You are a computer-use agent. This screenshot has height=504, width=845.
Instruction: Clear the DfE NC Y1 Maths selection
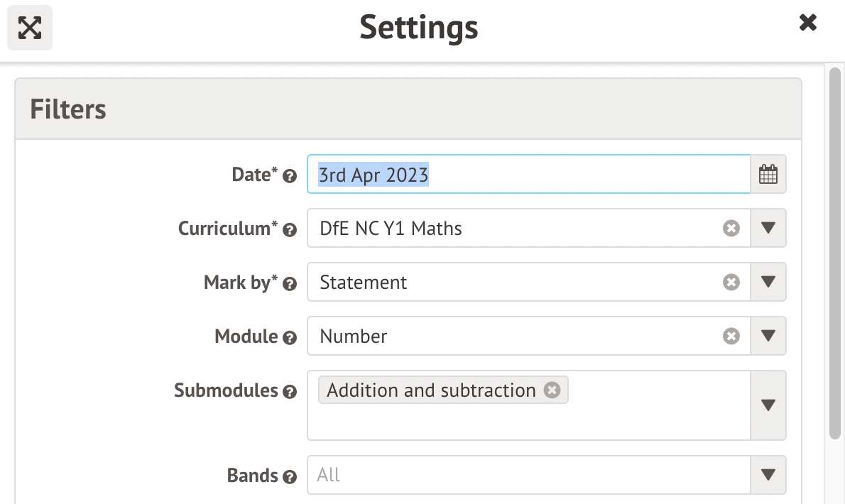(731, 229)
